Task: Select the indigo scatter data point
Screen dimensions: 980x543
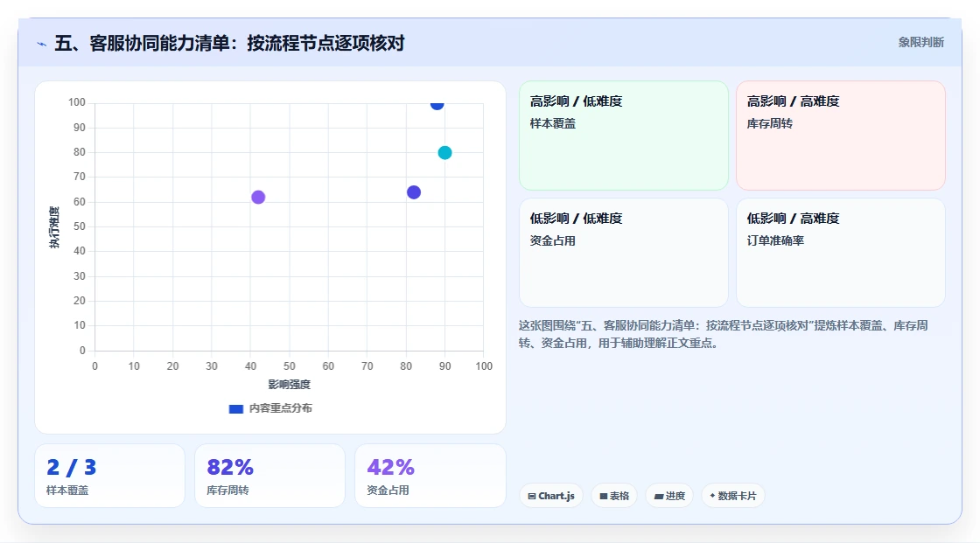Action: click(x=414, y=192)
